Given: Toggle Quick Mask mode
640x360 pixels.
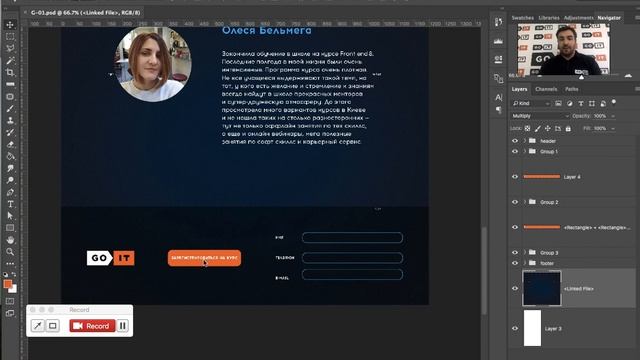Looking at the screenshot, I should (x=10, y=301).
